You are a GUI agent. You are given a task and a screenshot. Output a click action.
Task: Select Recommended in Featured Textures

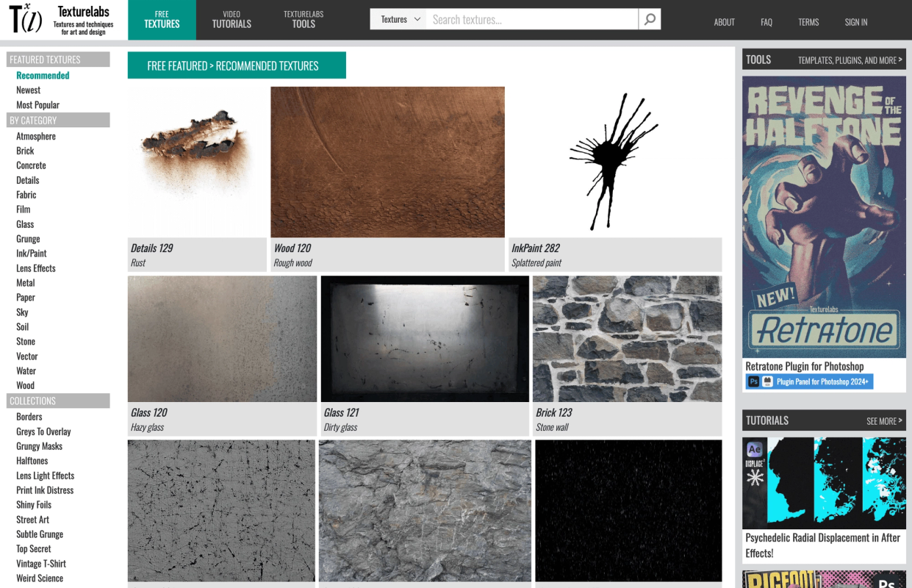(43, 75)
